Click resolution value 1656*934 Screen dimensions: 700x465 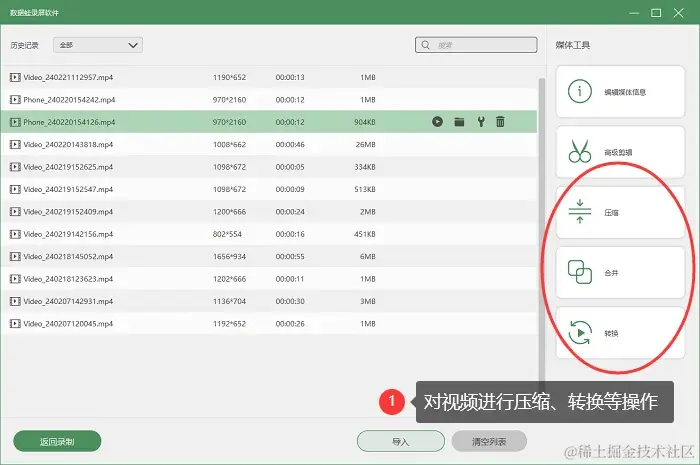pos(229,257)
